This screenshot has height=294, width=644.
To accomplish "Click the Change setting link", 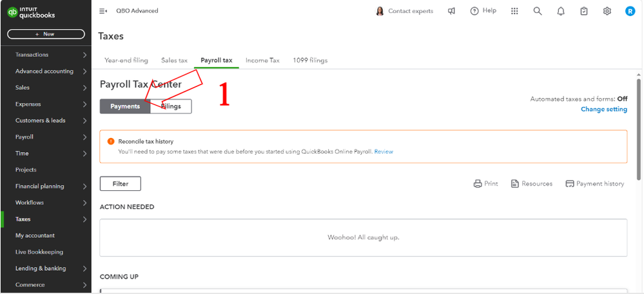I will pos(603,110).
